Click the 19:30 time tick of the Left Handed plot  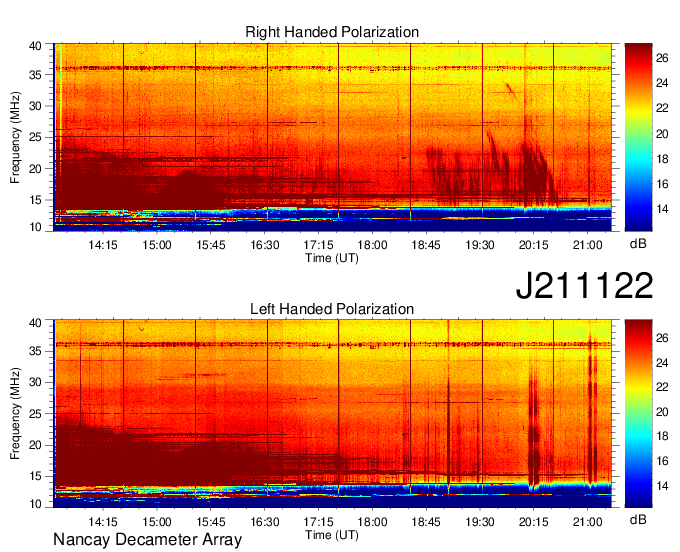[480, 521]
